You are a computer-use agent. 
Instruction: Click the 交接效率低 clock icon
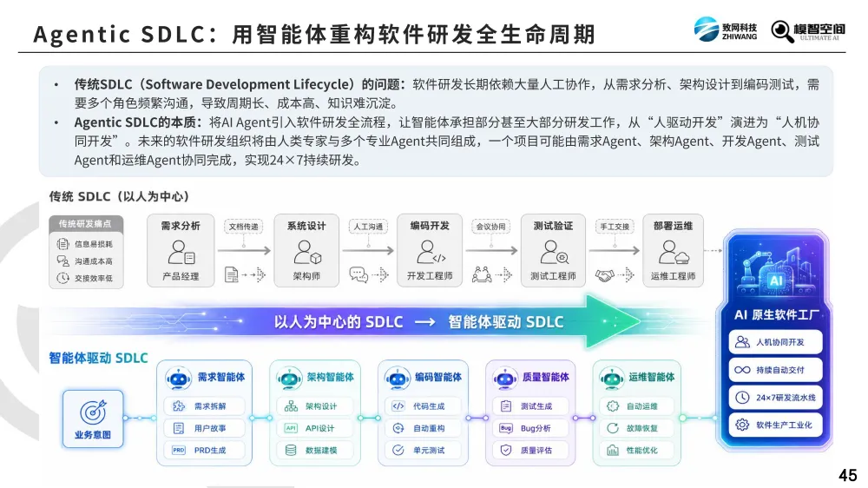(62, 278)
